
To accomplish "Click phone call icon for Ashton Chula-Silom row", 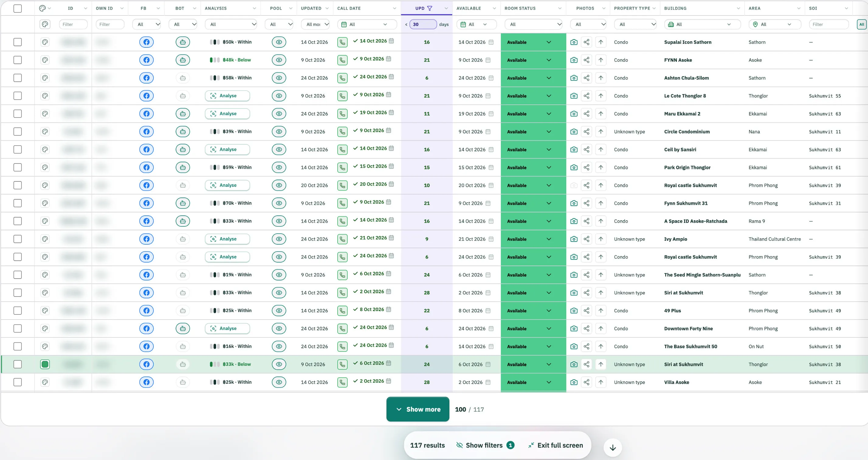I will [342, 78].
